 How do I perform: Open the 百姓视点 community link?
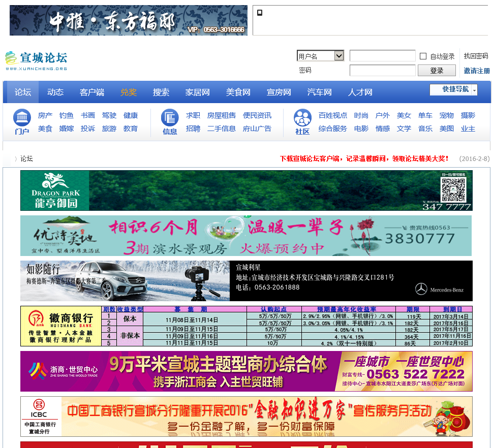click(x=333, y=115)
